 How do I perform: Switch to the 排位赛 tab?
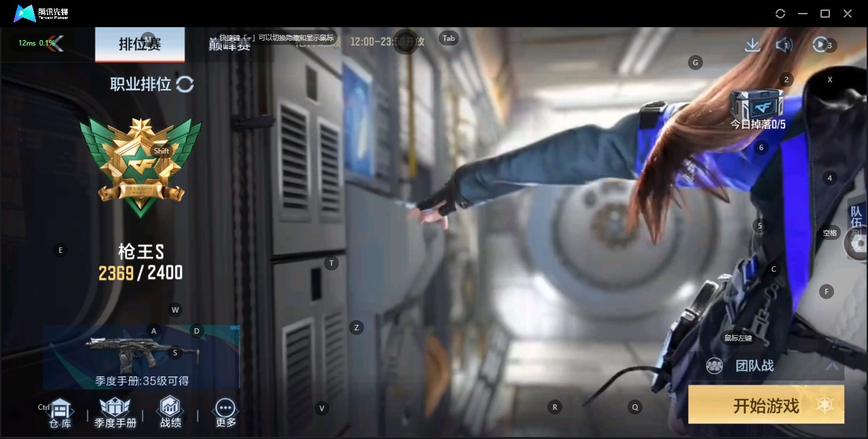[x=140, y=44]
